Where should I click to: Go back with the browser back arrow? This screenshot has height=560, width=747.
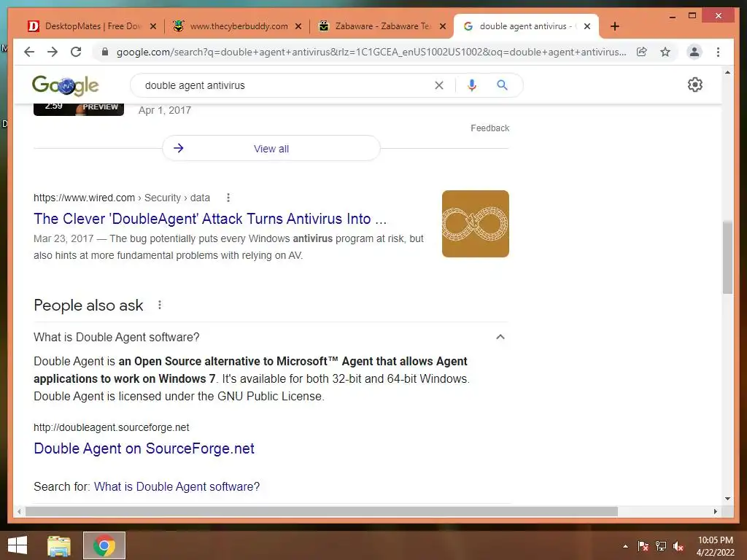point(29,52)
